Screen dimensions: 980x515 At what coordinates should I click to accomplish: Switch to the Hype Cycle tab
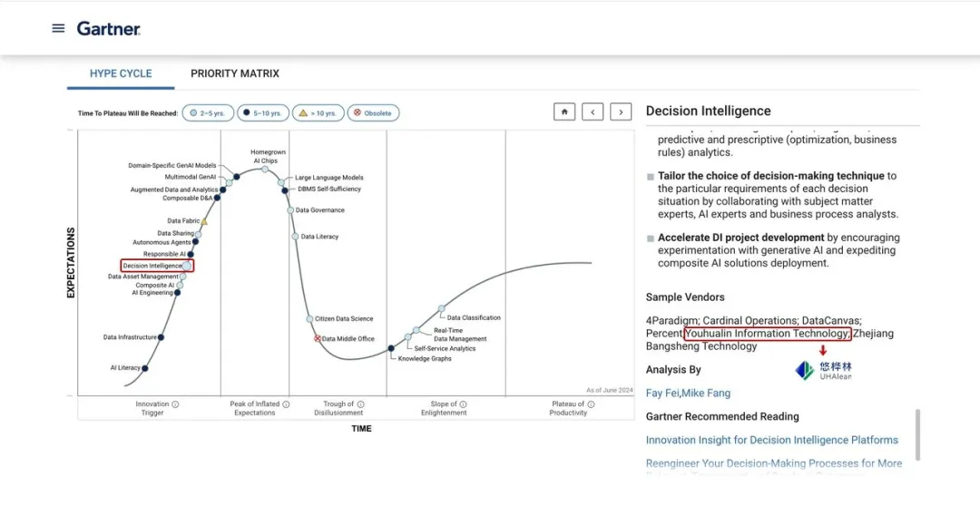coord(121,73)
